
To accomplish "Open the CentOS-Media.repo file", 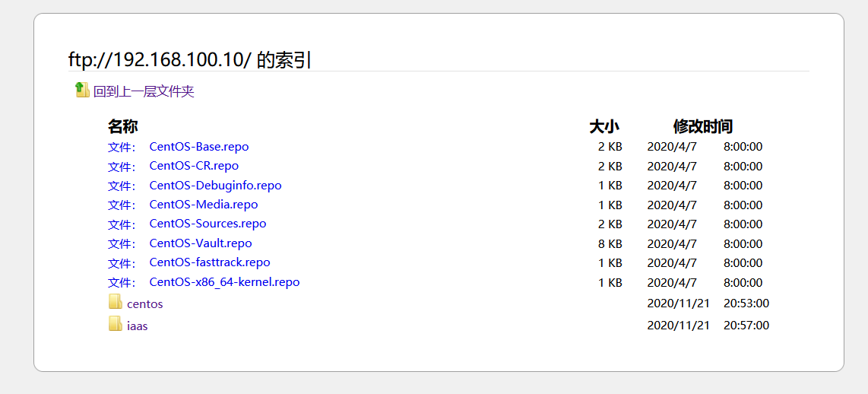I will (x=204, y=205).
